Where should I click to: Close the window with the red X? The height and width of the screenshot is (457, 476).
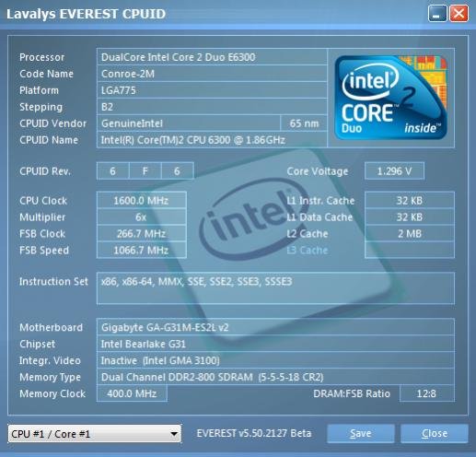[459, 14]
